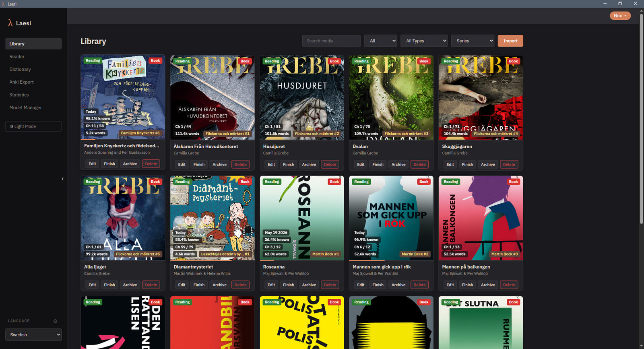
Task: Archive Skuggjägaren
Action: tap(488, 164)
